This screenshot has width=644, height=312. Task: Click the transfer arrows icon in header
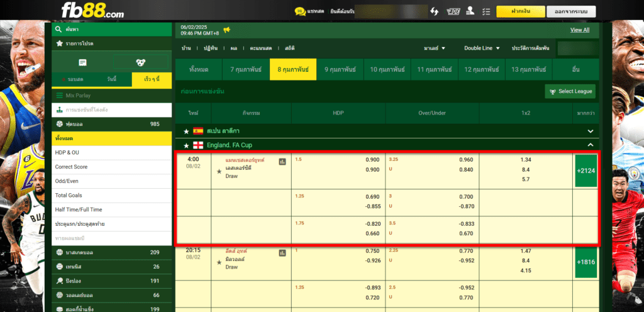click(x=434, y=11)
